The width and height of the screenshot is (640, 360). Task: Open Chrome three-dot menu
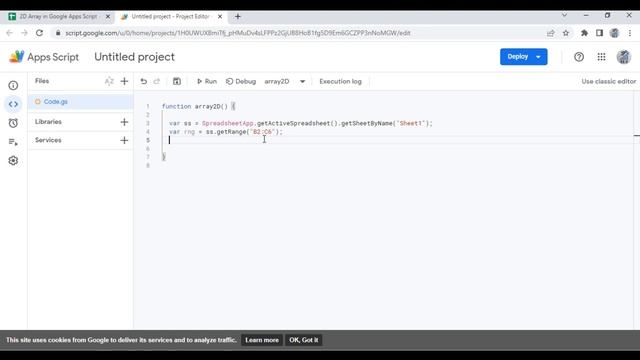tap(630, 33)
